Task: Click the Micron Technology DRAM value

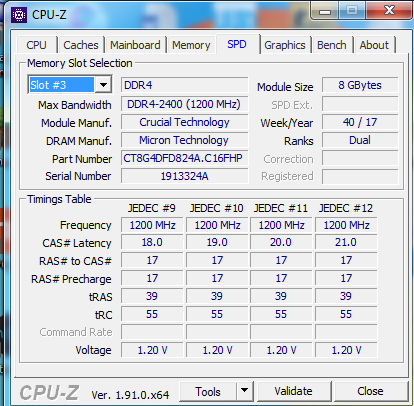Action: (x=185, y=140)
